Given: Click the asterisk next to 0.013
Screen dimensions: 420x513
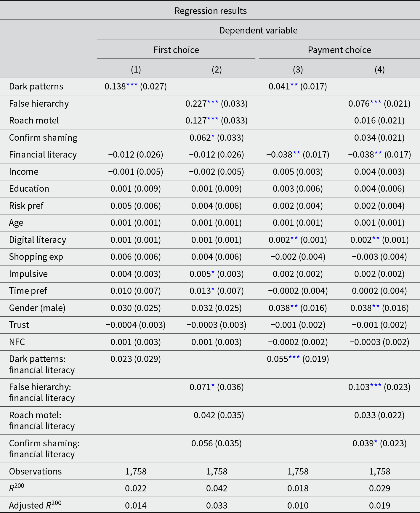Looking at the screenshot, I should (213, 290).
